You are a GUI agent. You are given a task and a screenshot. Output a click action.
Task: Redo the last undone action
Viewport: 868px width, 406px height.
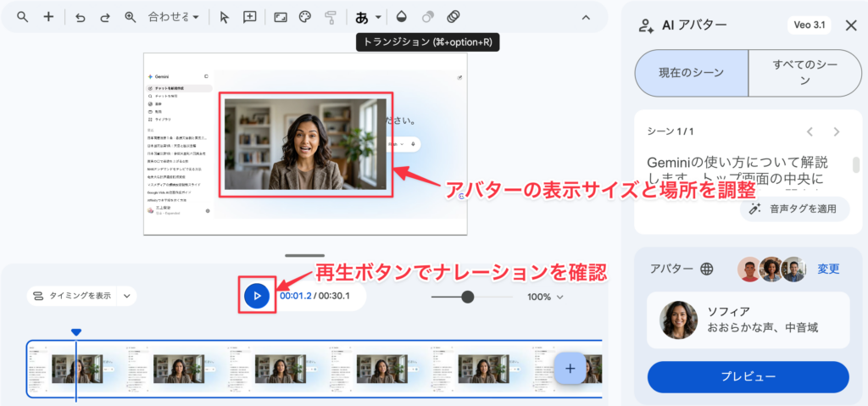tap(104, 17)
